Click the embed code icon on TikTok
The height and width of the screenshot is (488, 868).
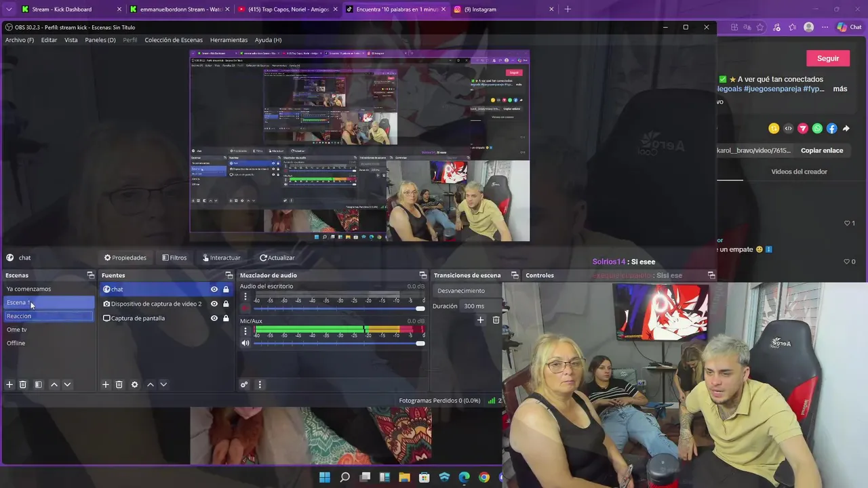[788, 128]
